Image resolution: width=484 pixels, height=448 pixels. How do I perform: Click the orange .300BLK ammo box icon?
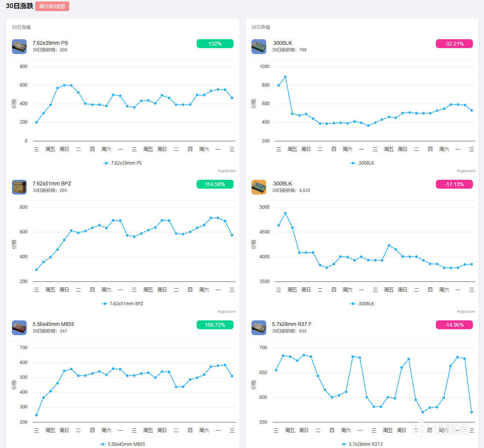coord(259,187)
